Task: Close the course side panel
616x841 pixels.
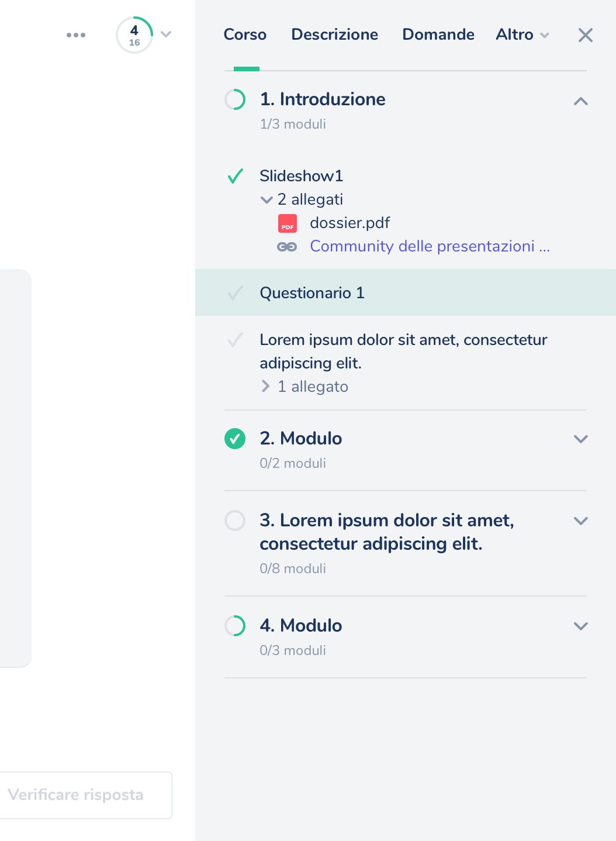Action: 585,35
